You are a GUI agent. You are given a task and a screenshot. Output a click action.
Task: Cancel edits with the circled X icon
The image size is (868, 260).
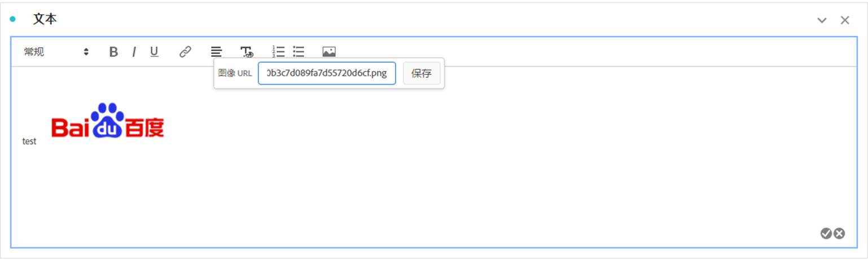click(840, 233)
